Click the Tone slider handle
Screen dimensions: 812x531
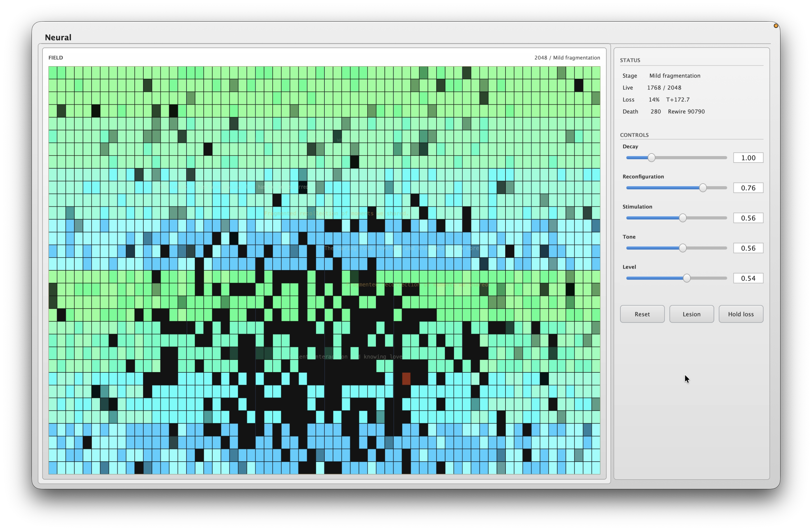682,248
